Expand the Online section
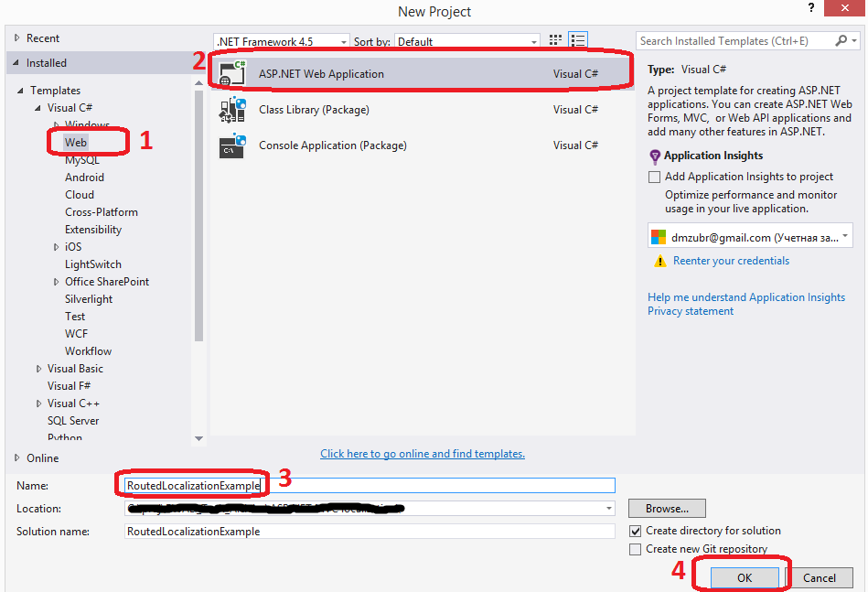This screenshot has width=868, height=592. (16, 458)
